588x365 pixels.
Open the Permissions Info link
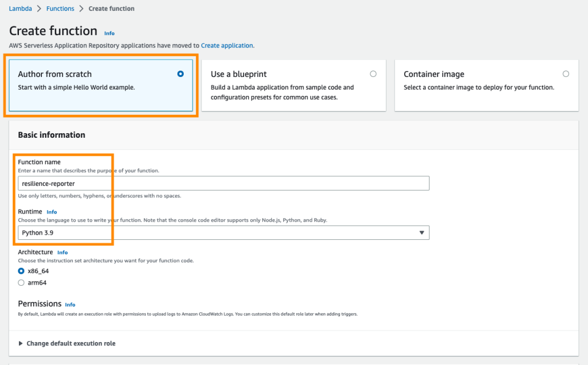tap(70, 304)
